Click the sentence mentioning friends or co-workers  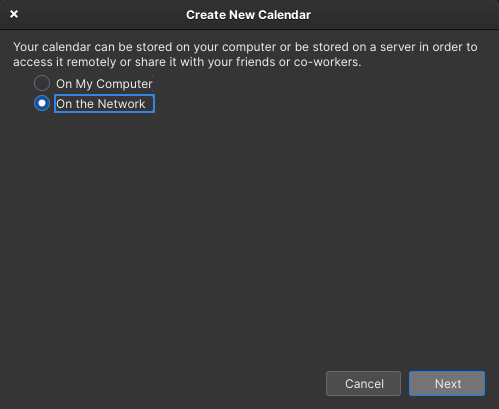[x=245, y=54]
